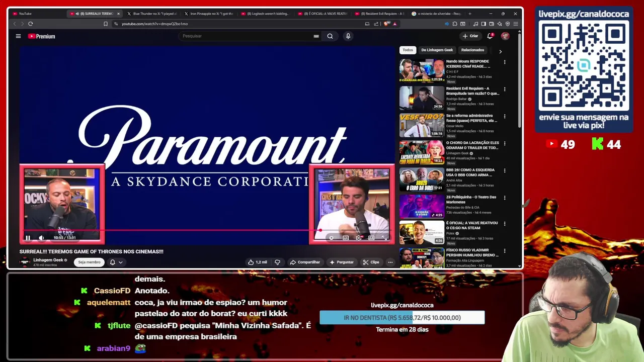Open more actions three-dot menu below video
The height and width of the screenshot is (362, 644).
click(390, 262)
